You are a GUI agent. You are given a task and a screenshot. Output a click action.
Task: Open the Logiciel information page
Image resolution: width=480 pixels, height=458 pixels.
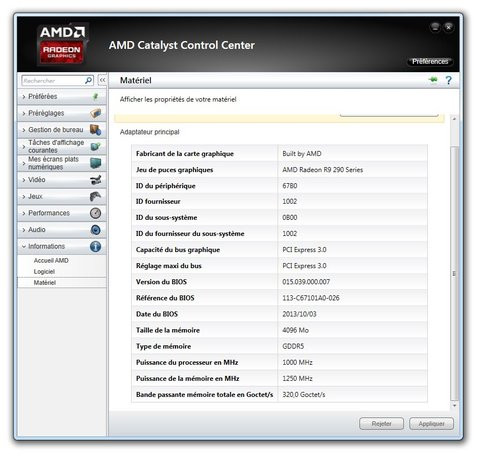pyautogui.click(x=44, y=272)
